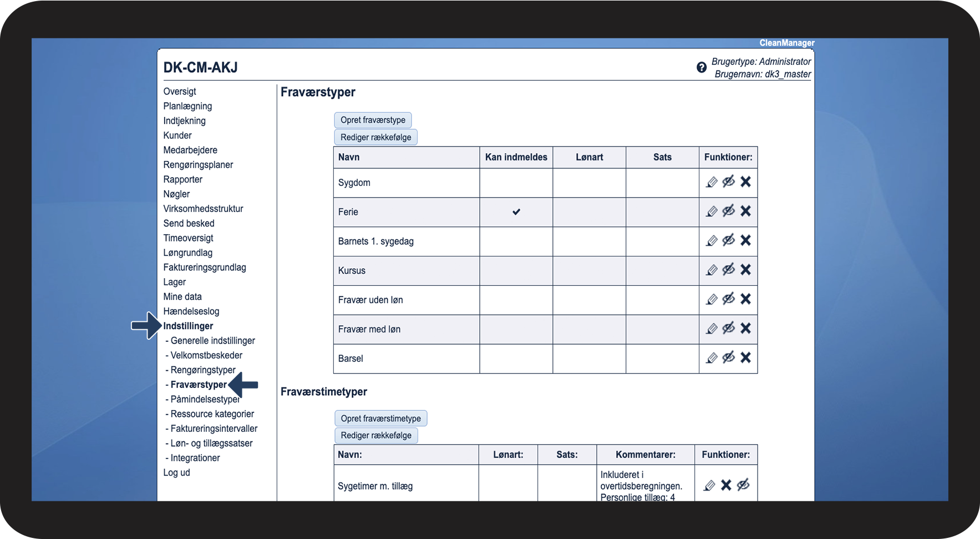Hide Sygetimer m. tillæg time type

point(743,485)
